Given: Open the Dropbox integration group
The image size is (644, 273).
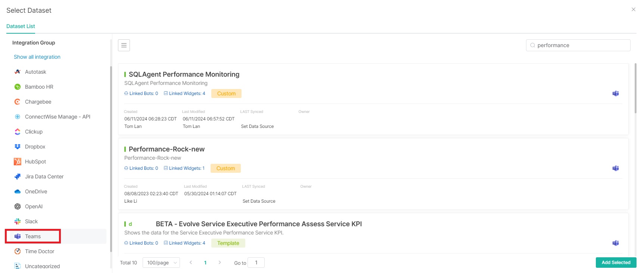Looking at the screenshot, I should click(x=35, y=147).
